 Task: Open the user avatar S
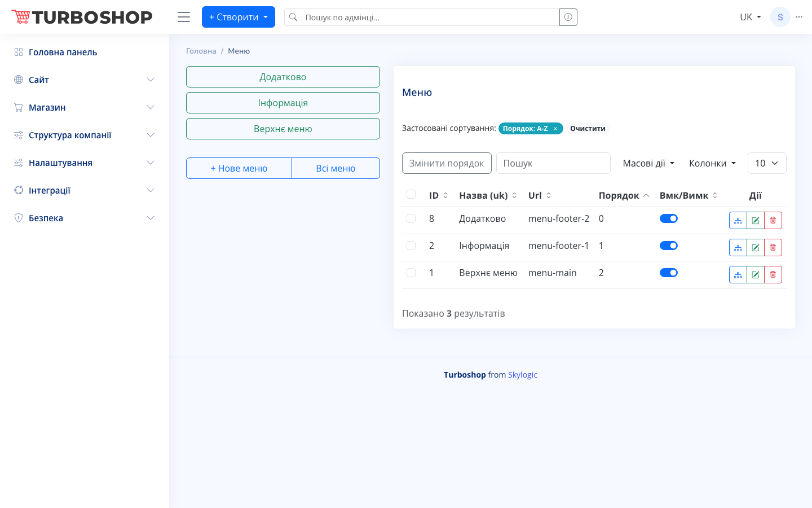[780, 17]
